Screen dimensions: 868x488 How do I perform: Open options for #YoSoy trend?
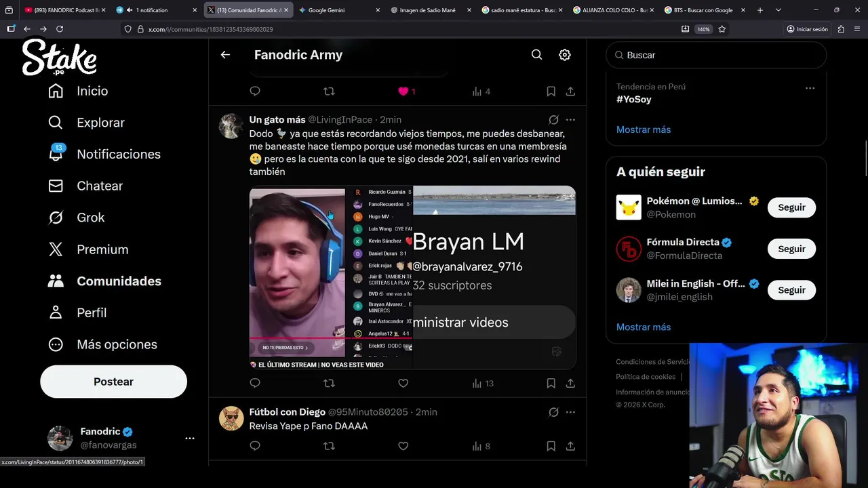point(810,88)
